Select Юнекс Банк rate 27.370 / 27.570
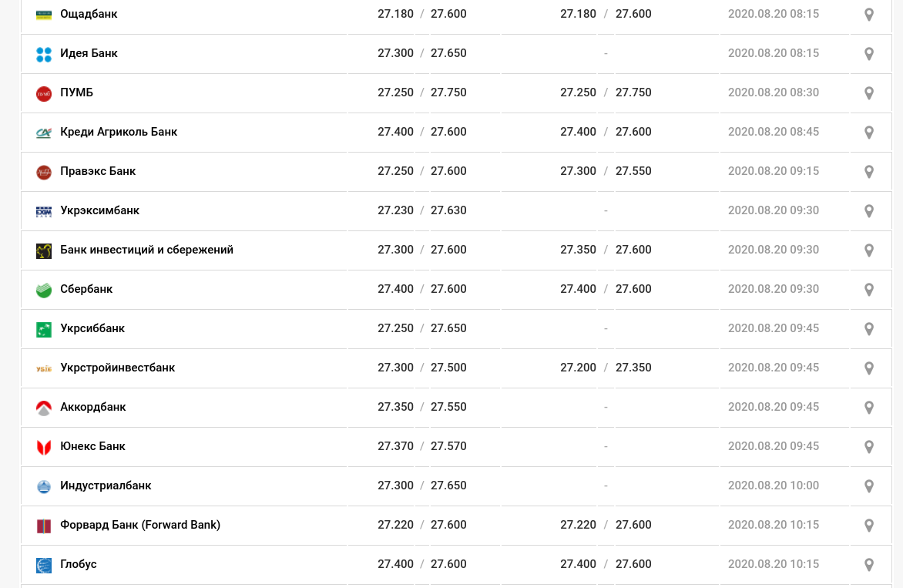 [422, 445]
